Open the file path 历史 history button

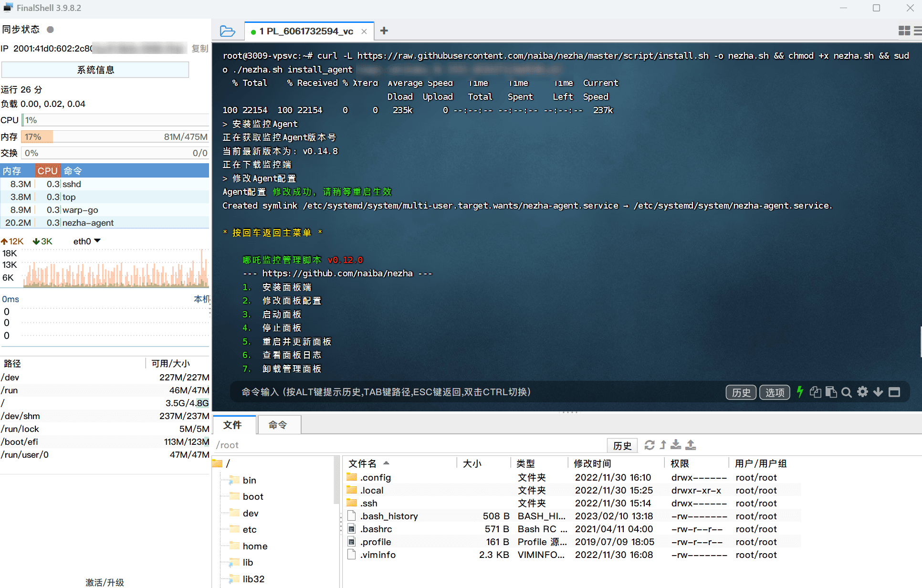click(x=622, y=445)
